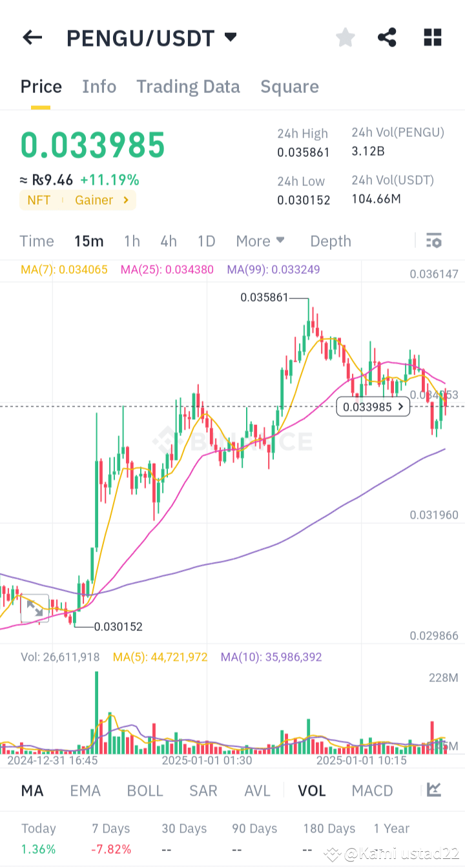Switch to the Trading Data tab
The height and width of the screenshot is (868, 465).
(x=188, y=86)
